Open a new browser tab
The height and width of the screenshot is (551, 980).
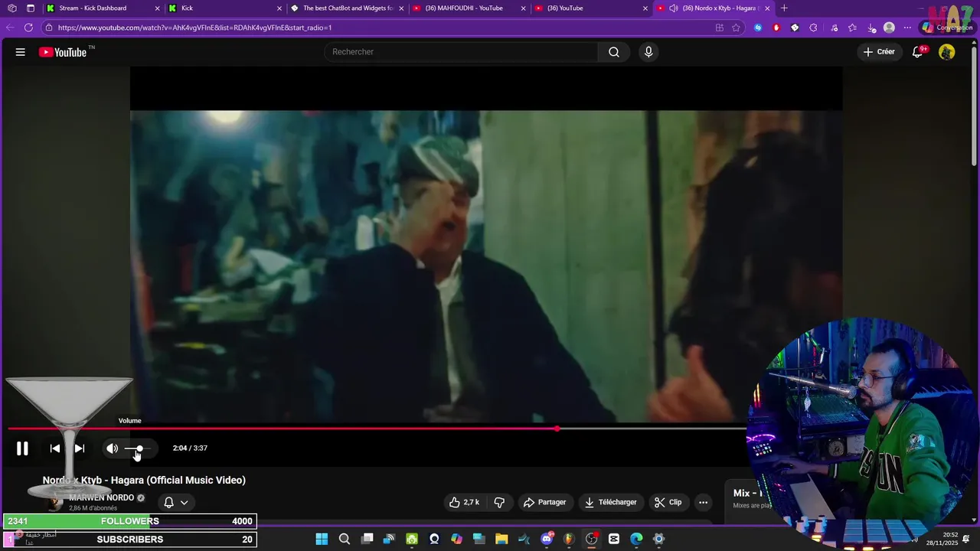[784, 8]
